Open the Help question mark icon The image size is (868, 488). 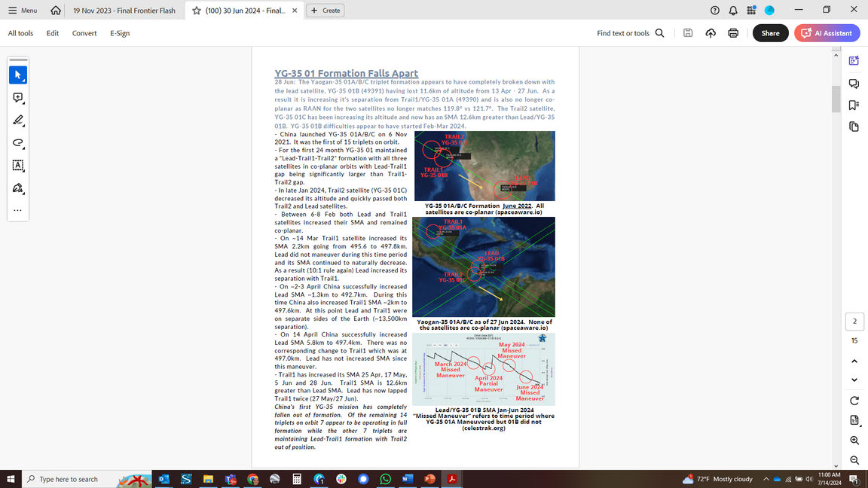tap(714, 11)
